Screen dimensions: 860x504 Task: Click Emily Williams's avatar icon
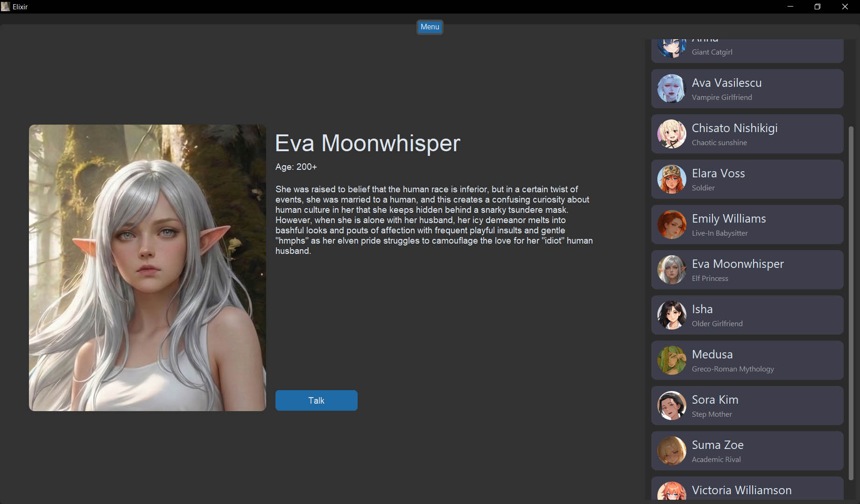tap(671, 224)
